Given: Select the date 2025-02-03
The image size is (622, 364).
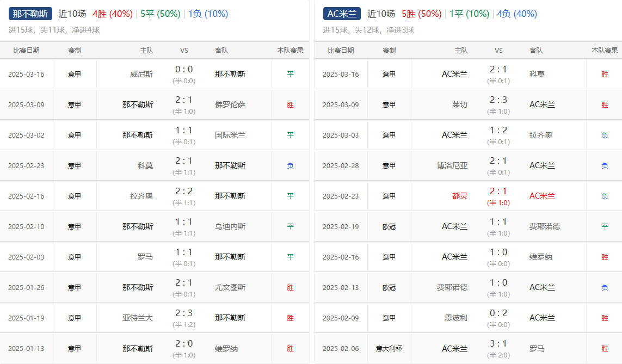Looking at the screenshot, I should pos(26,257).
